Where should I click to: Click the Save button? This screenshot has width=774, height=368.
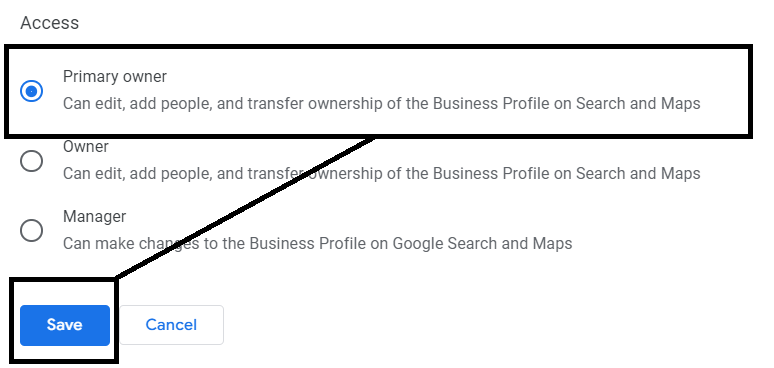coord(65,325)
